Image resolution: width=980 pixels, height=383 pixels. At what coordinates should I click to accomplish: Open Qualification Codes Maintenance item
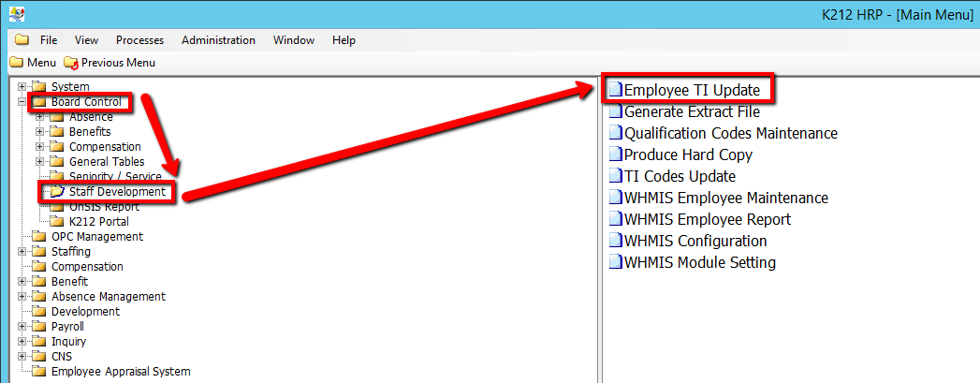(730, 133)
